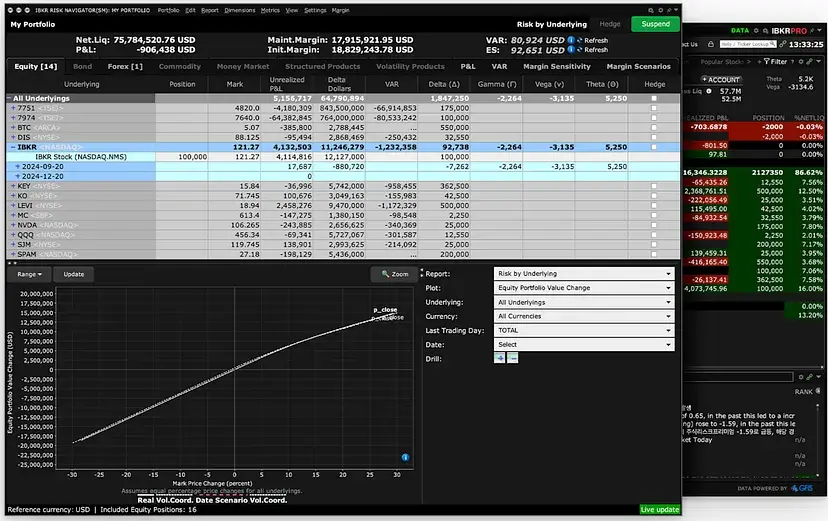Image resolution: width=828 pixels, height=521 pixels.
Task: Click the Update button above the chart
Action: 74,273
